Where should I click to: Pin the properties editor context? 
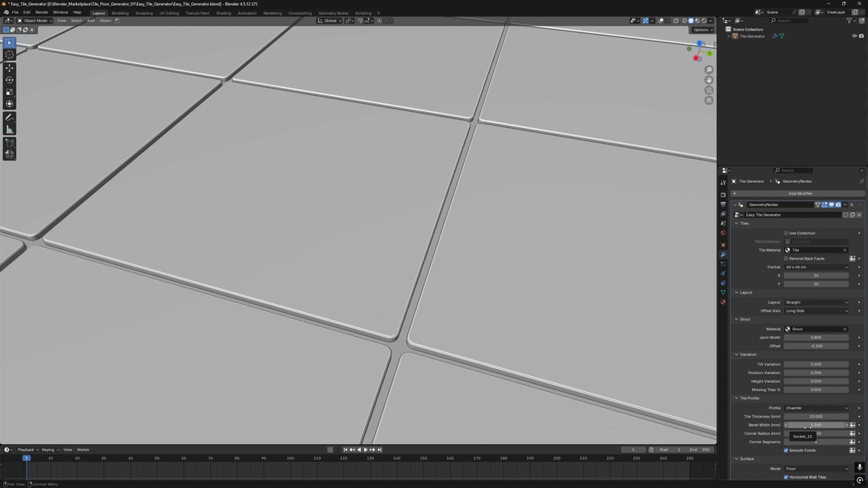861,181
